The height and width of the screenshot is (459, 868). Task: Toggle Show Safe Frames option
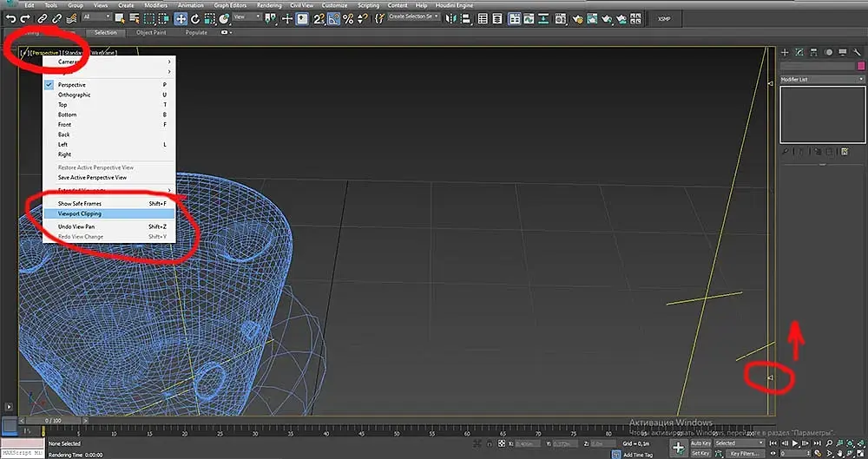click(80, 203)
